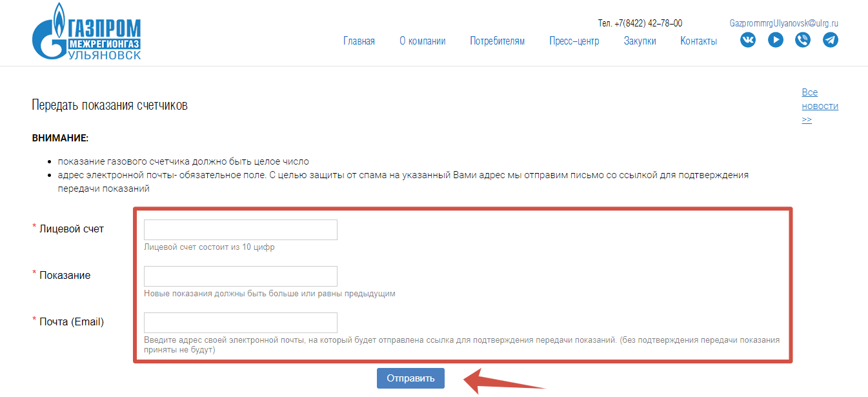Click hint about Новые показания должны быть больше

tap(270, 293)
